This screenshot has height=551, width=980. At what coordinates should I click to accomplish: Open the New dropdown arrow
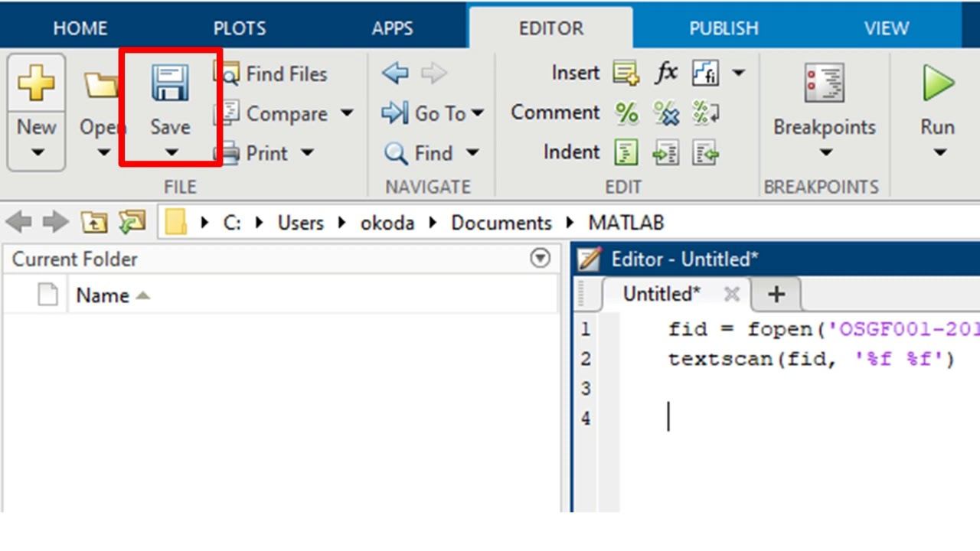click(x=37, y=152)
